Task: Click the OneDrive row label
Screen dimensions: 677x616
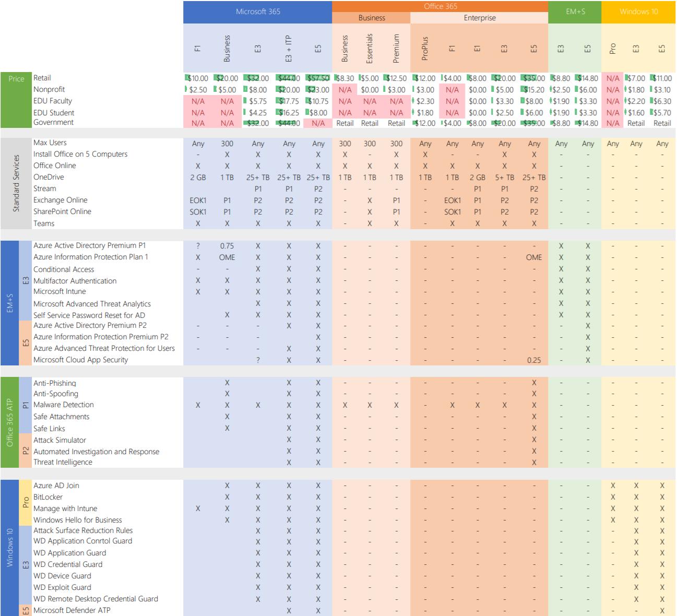Action: click(49, 177)
